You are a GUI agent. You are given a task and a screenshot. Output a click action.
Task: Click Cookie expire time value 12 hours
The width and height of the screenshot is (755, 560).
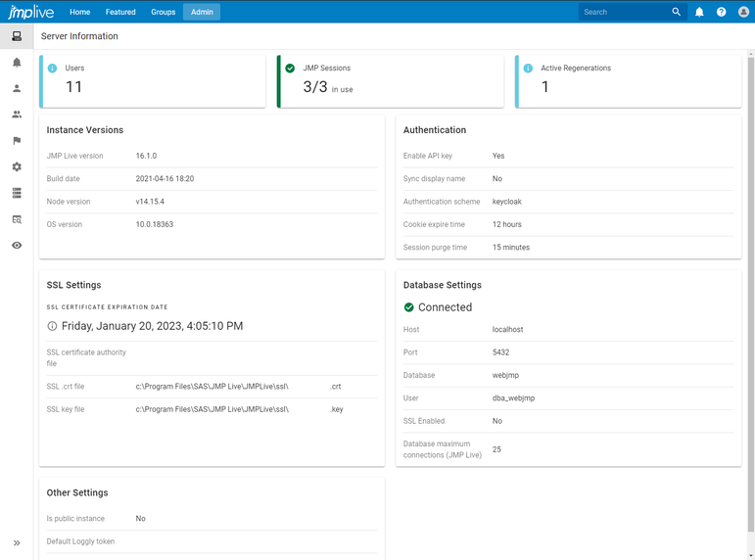pyautogui.click(x=506, y=224)
